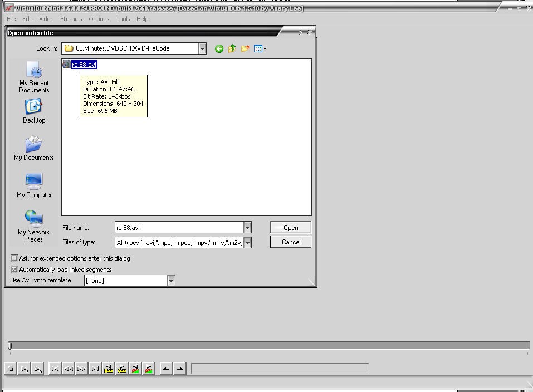Screen dimensions: 533x392
Task: Expand the File name dropdown arrow
Action: (247, 227)
